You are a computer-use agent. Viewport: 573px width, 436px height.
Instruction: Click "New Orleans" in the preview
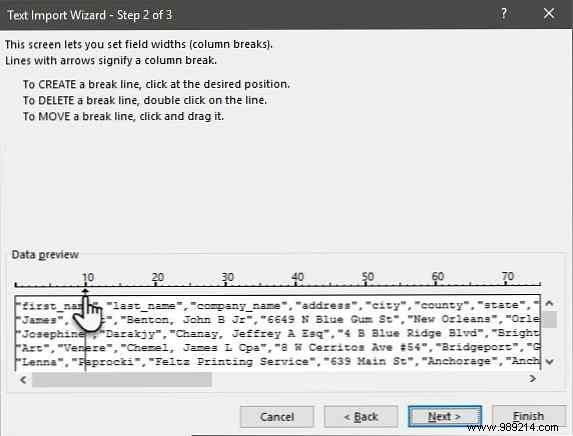(x=452, y=319)
